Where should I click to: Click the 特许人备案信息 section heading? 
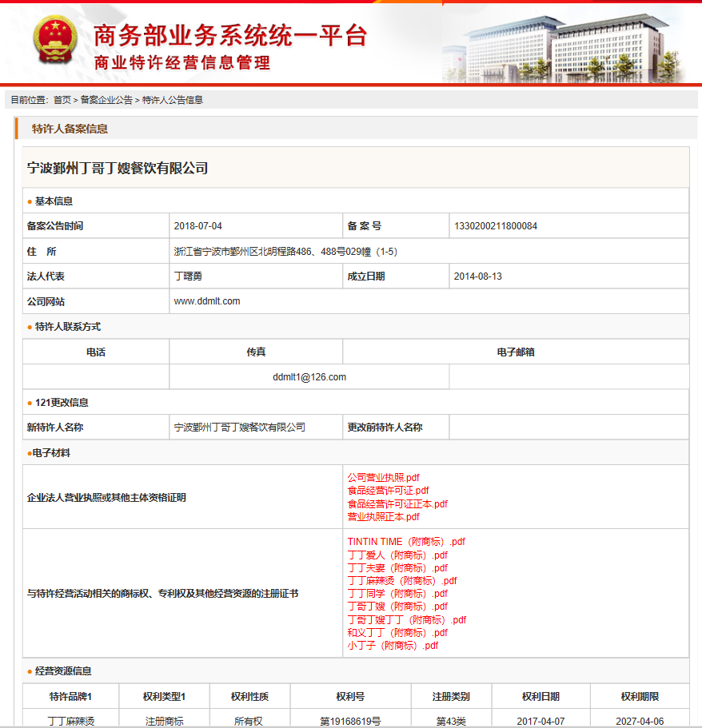70,129
